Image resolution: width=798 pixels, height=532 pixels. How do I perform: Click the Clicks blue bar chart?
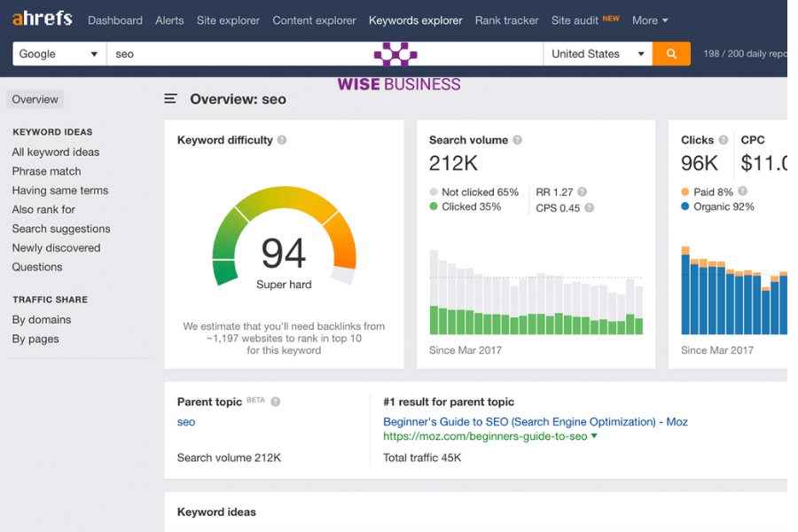(734, 290)
